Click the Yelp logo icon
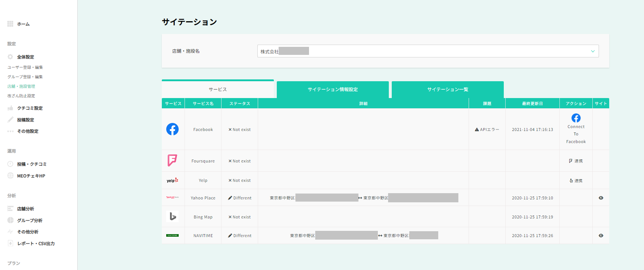 click(x=172, y=180)
